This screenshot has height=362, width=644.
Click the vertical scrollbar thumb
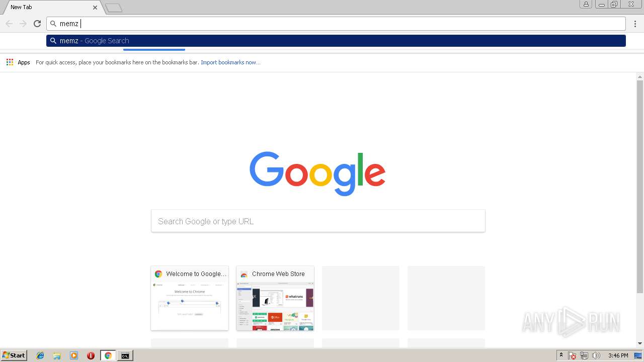pos(640,186)
